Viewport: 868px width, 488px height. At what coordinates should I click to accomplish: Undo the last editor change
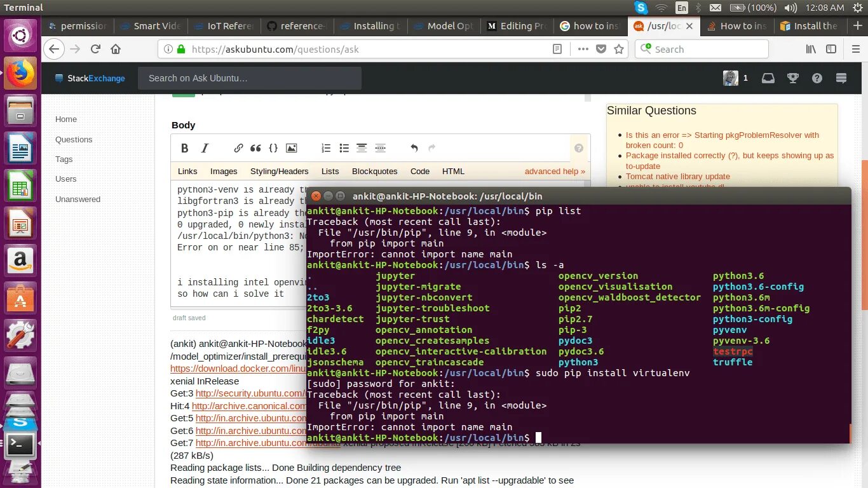(x=414, y=148)
